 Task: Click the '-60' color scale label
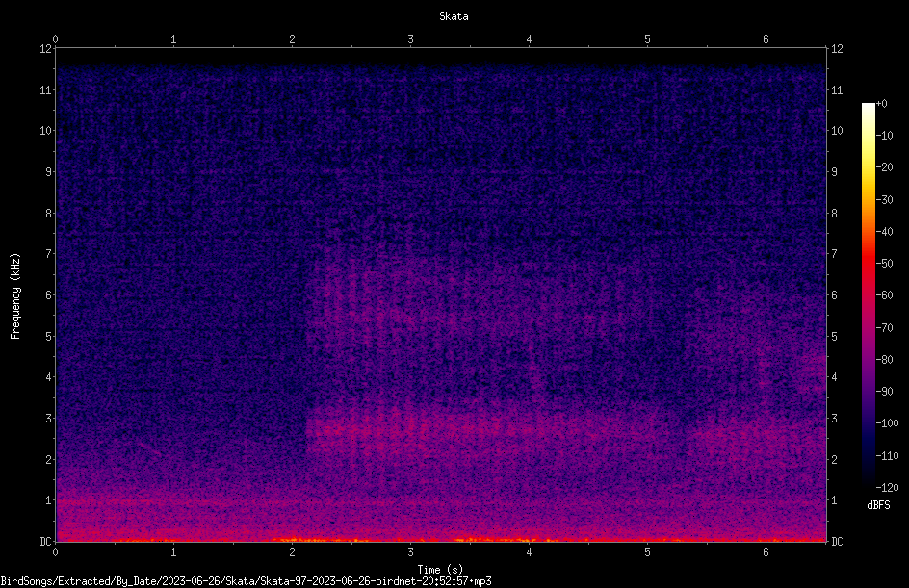[884, 295]
